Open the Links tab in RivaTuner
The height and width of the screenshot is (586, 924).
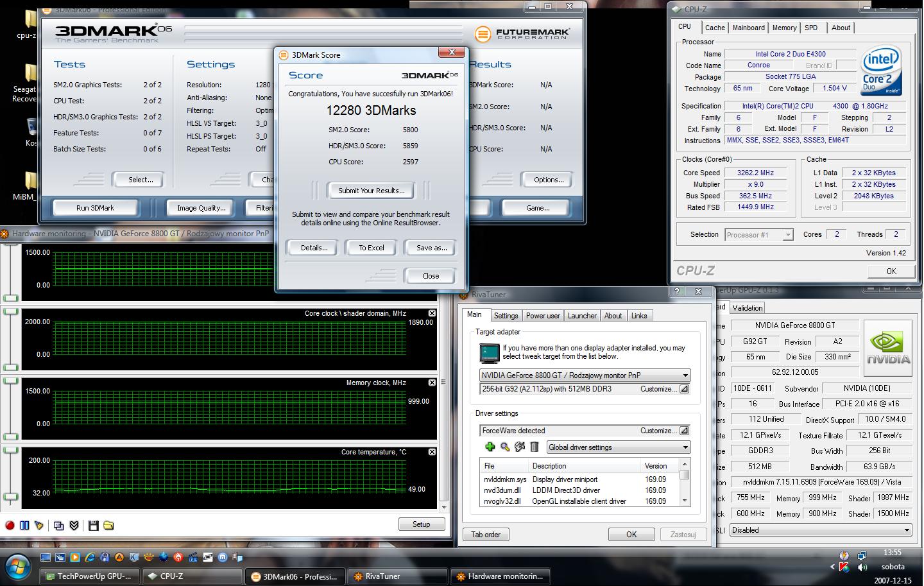pos(639,316)
